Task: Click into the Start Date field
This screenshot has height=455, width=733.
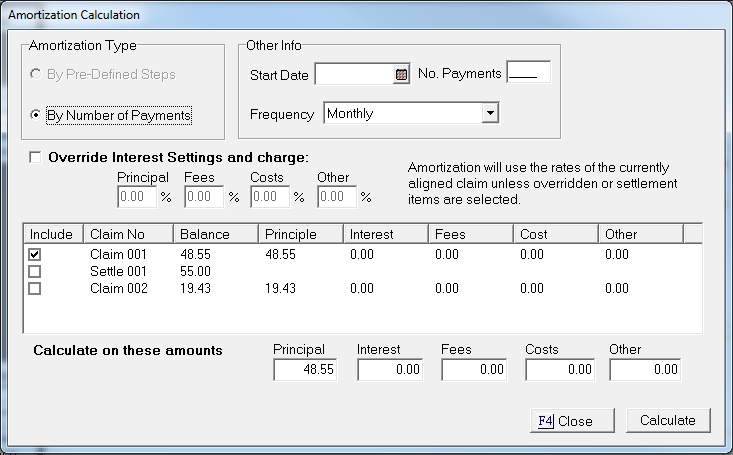Action: pyautogui.click(x=354, y=74)
